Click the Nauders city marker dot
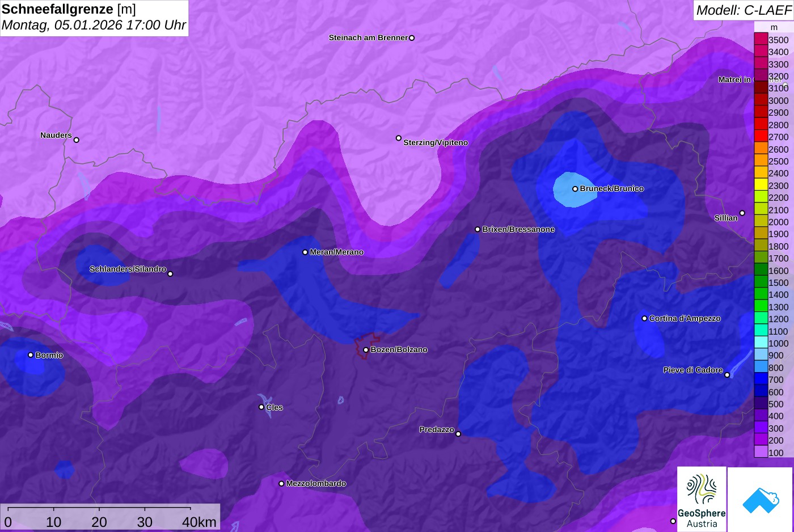 pos(77,140)
